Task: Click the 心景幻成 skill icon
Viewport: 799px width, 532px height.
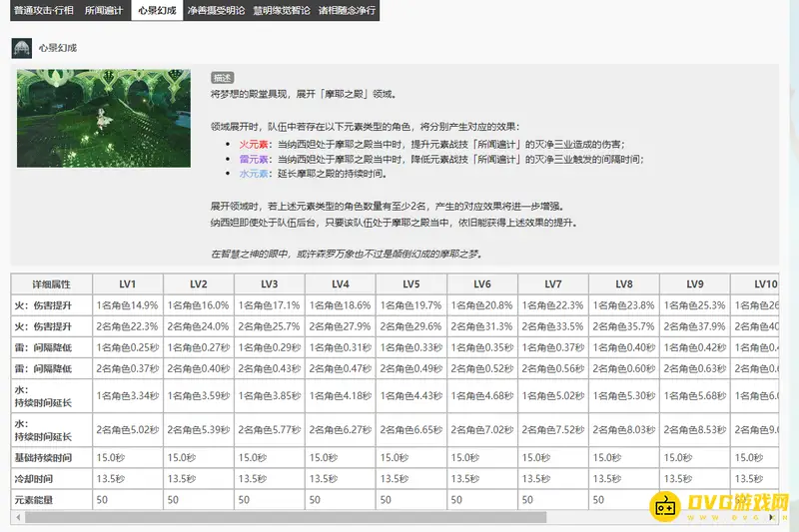Action: (x=22, y=48)
